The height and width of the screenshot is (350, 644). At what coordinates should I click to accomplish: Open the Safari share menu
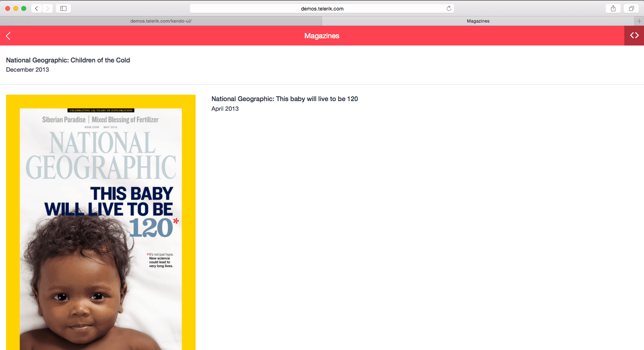click(x=613, y=8)
